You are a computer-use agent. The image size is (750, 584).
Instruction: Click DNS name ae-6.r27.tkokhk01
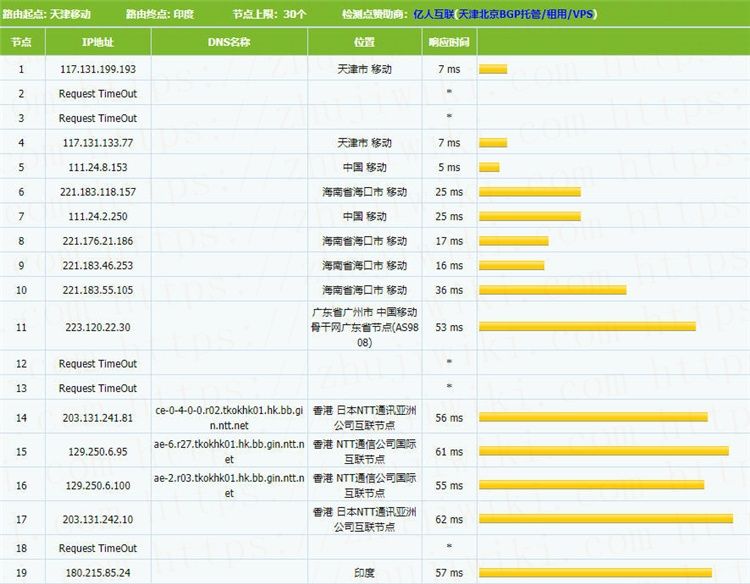point(229,452)
